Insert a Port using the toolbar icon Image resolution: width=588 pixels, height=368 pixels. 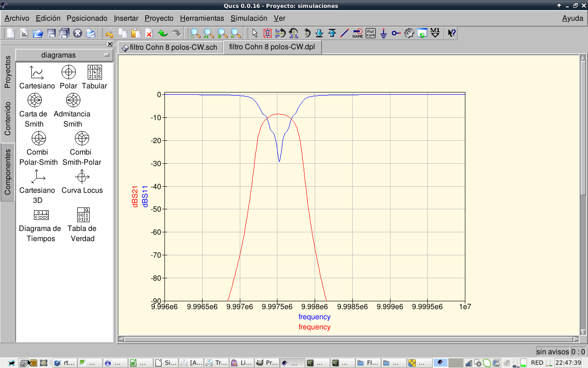396,33
